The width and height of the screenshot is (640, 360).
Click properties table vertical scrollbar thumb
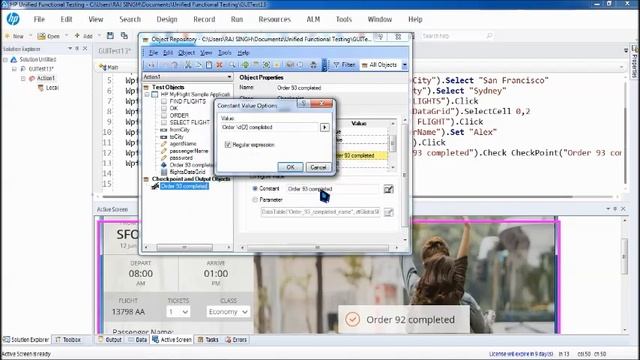pos(393,143)
